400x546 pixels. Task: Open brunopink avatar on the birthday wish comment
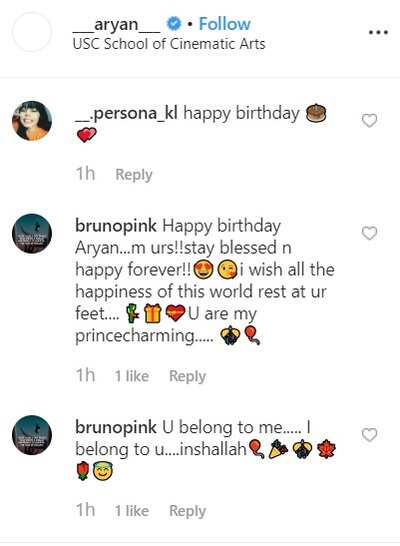coord(32,233)
